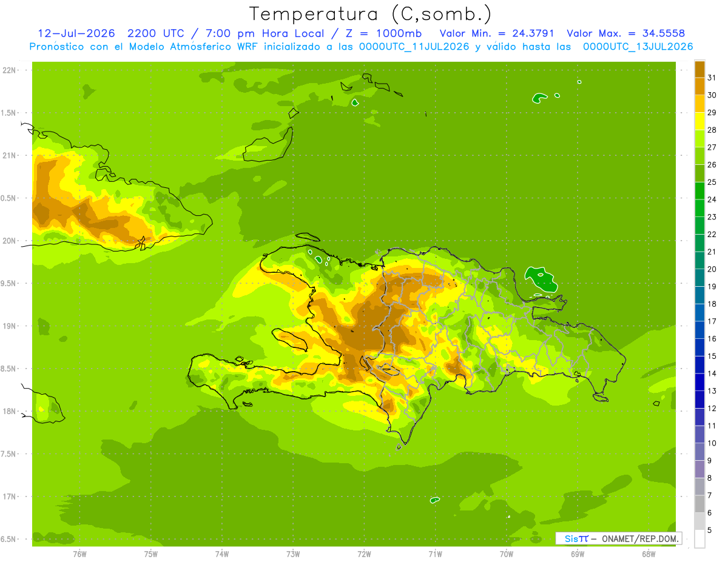Click the '7.5N' latitude axis label
The image size is (728, 562).
click(x=8, y=454)
